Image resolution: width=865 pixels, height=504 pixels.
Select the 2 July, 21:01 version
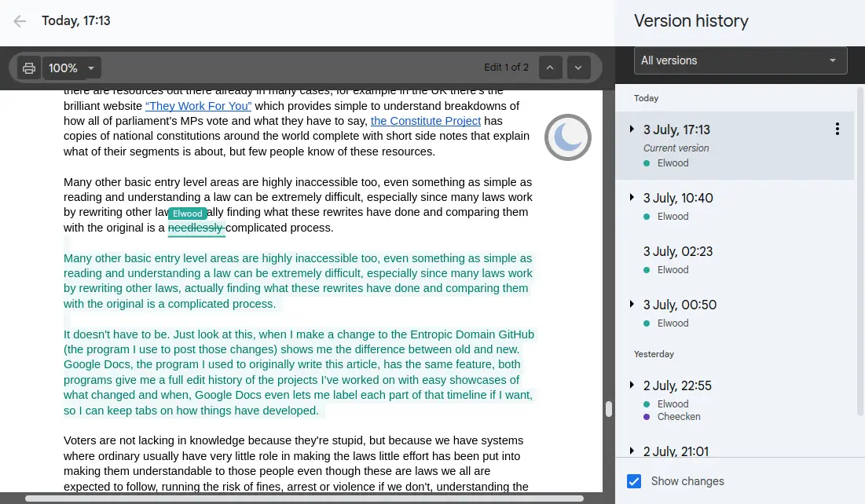click(676, 451)
